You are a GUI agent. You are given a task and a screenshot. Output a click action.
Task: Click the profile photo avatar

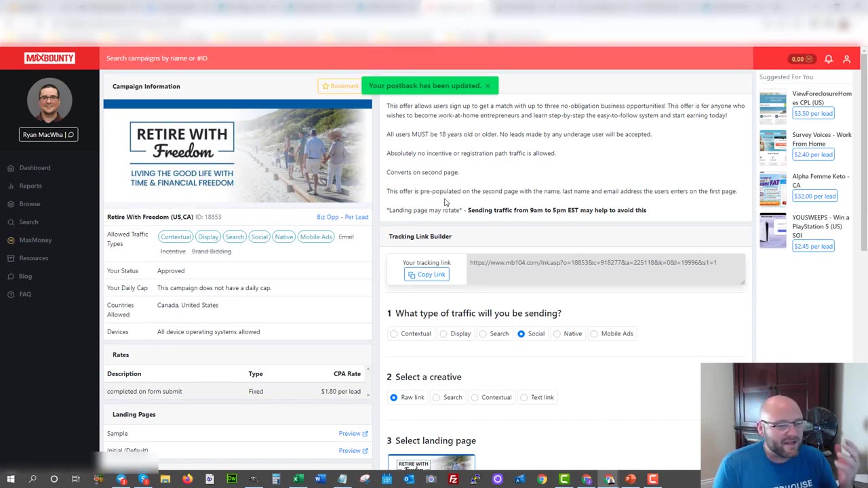[50, 100]
